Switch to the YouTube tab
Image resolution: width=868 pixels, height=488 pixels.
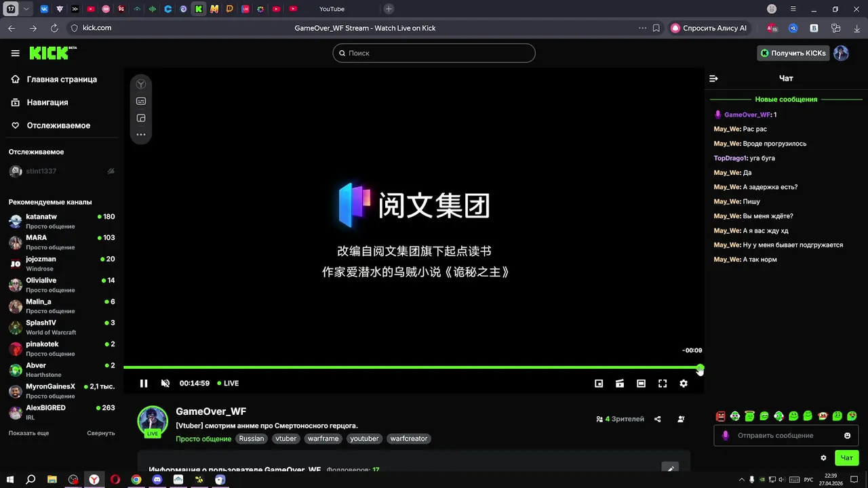pos(332,9)
